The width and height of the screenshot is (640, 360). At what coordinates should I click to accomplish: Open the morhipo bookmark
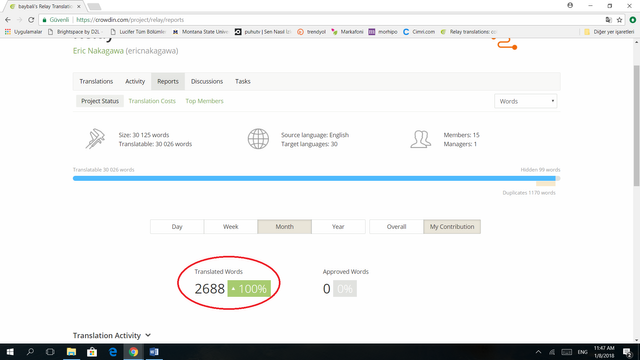tap(383, 31)
